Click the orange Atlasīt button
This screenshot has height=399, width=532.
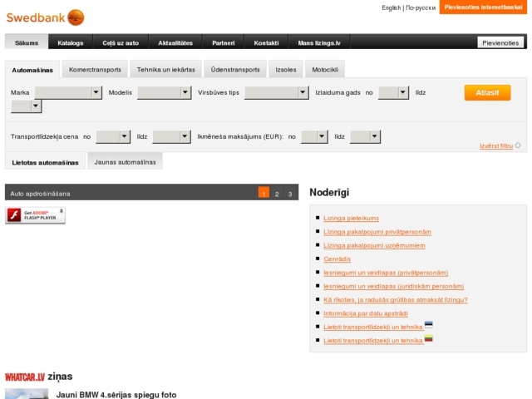pos(487,92)
